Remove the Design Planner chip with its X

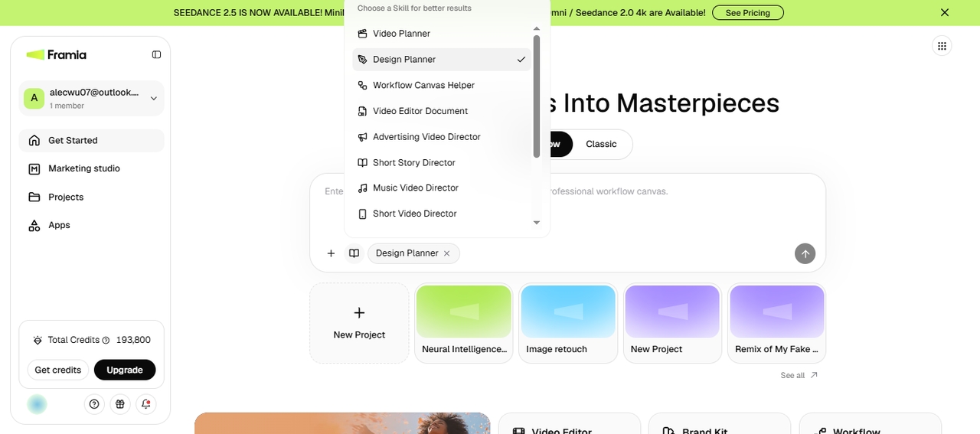447,253
